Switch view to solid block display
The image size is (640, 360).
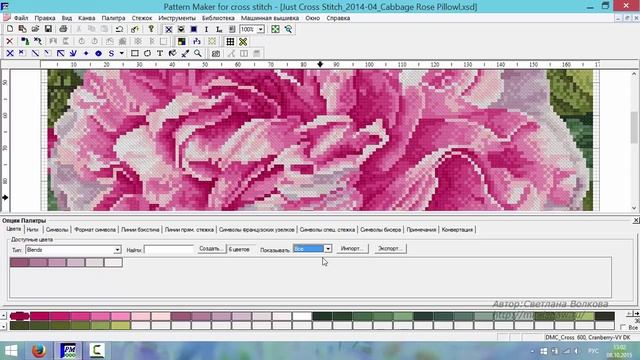pyautogui.click(x=194, y=29)
